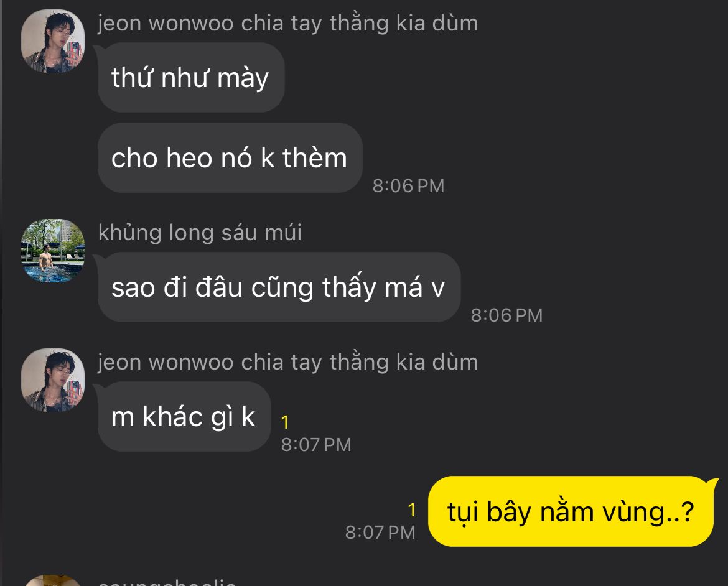Tap 8:06 PM timestamp after "k thèm"
728x586 pixels.
409,186
